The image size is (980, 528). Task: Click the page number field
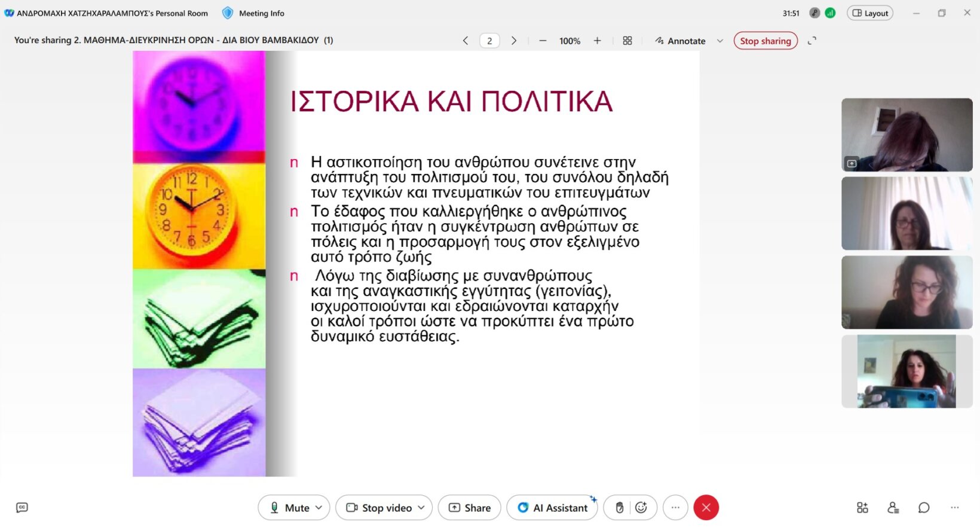[489, 41]
